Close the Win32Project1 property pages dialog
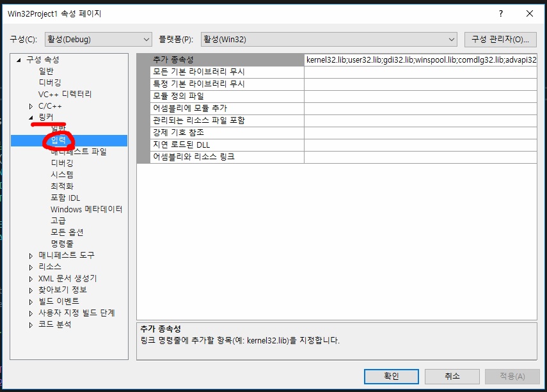The height and width of the screenshot is (392, 547). [530, 13]
